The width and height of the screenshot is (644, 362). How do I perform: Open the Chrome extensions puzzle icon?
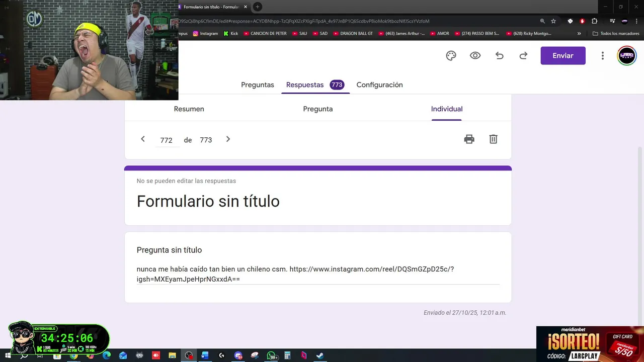(x=594, y=21)
